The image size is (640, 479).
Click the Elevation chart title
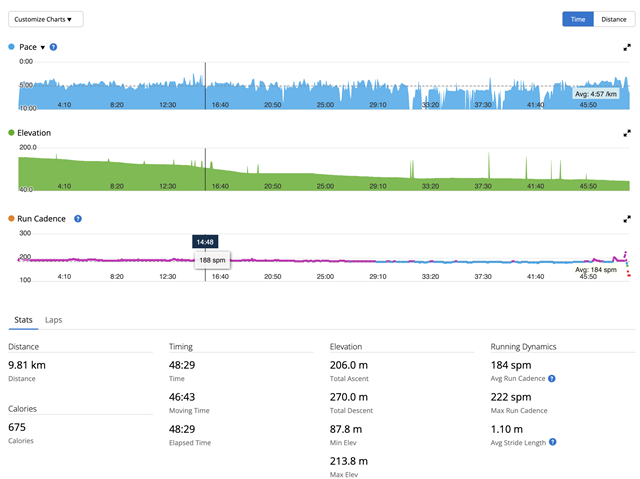pyautogui.click(x=34, y=133)
